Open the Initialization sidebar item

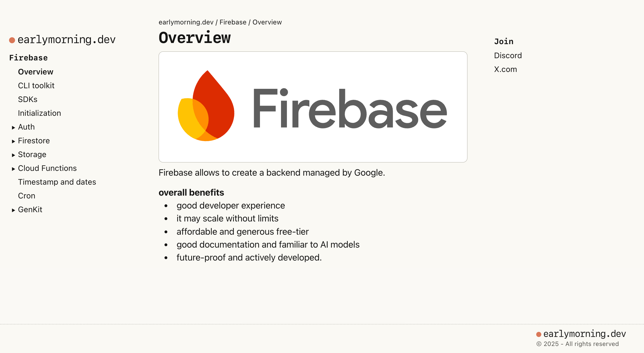pyautogui.click(x=39, y=113)
